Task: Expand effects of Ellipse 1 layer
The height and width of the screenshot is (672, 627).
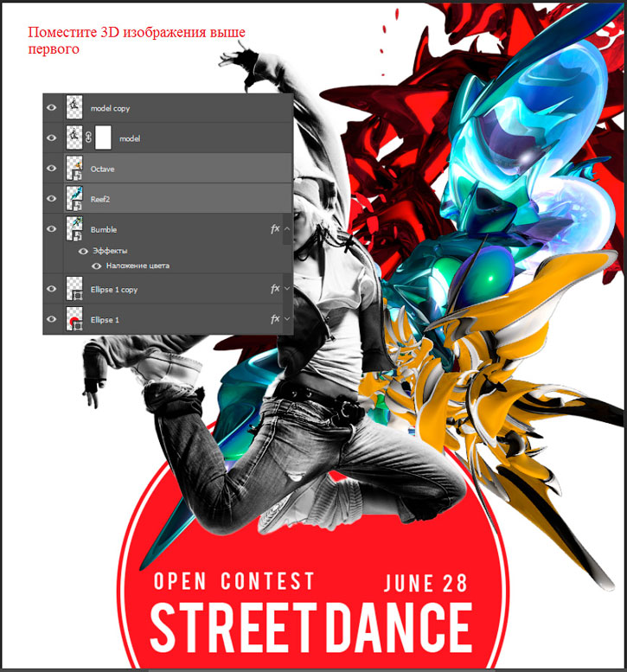Action: point(287,319)
